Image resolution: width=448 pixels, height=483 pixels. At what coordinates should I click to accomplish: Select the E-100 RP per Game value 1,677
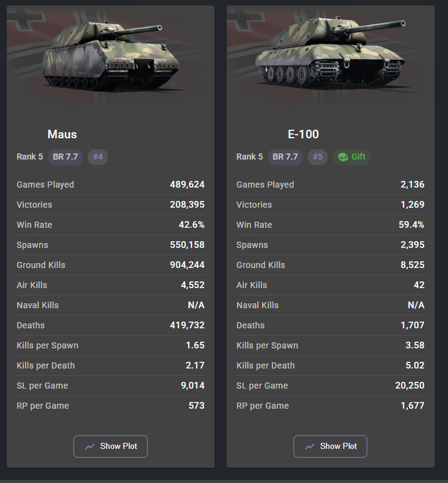click(x=413, y=406)
